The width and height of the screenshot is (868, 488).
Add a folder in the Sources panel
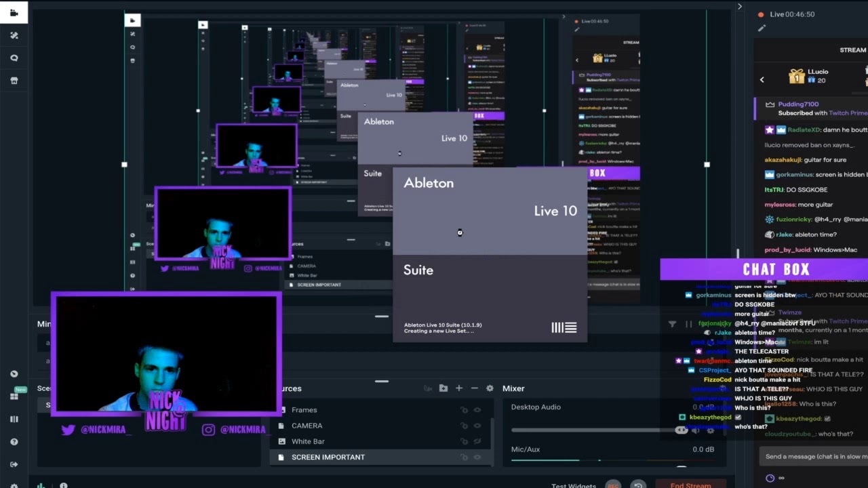(x=443, y=388)
